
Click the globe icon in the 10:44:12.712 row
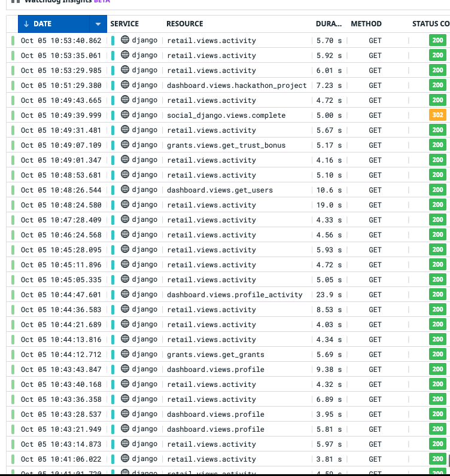pos(125,353)
